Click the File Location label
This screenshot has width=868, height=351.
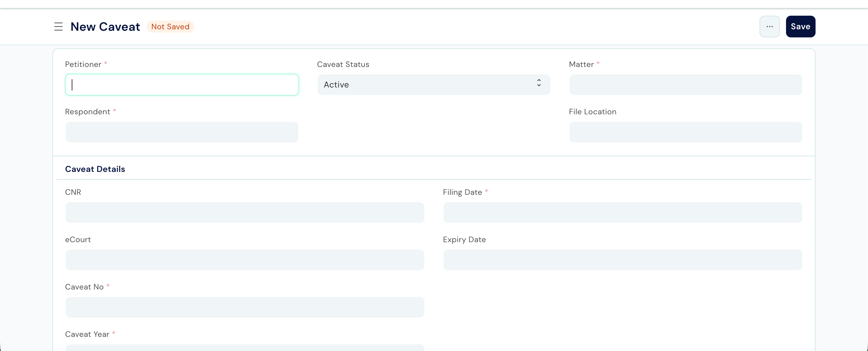(x=592, y=112)
